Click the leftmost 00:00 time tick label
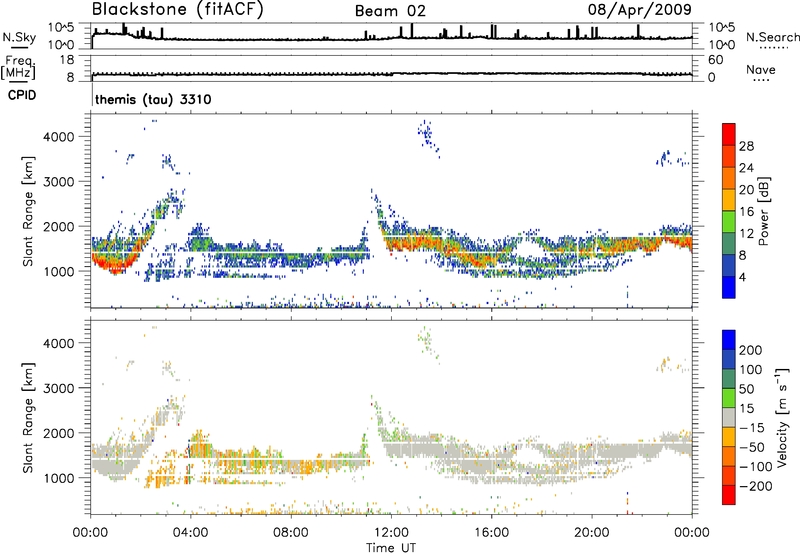This screenshot has height=554, width=800. pyautogui.click(x=90, y=533)
